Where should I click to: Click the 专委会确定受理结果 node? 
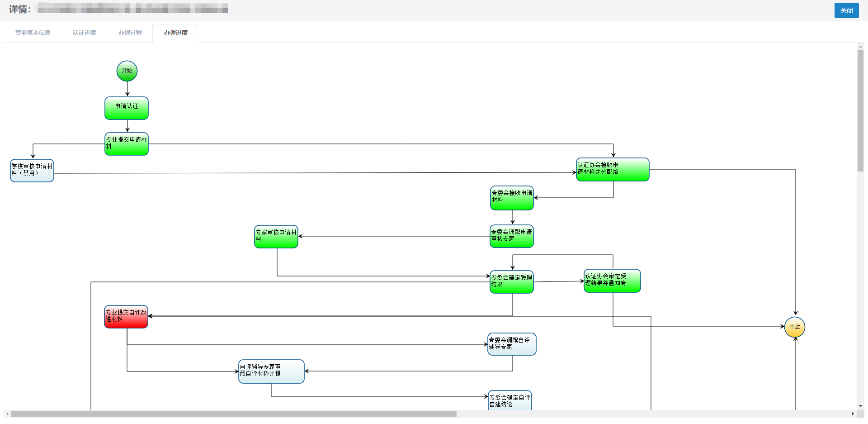pyautogui.click(x=512, y=282)
